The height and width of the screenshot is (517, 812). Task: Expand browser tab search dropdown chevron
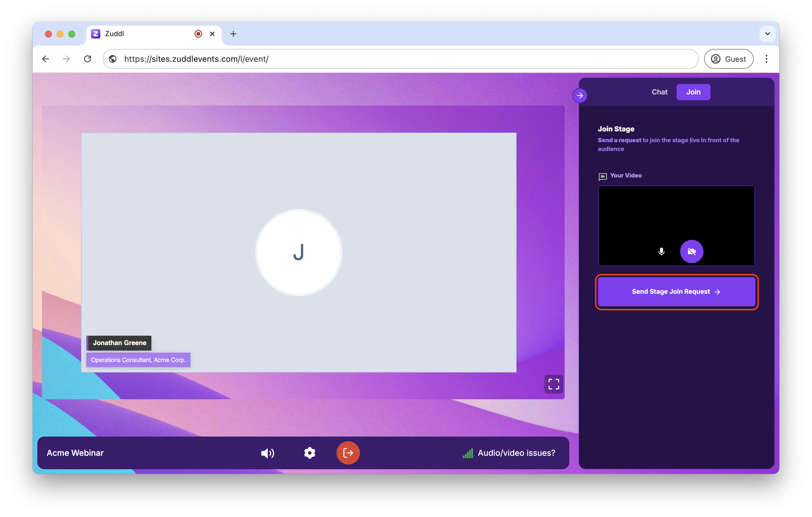tap(767, 34)
